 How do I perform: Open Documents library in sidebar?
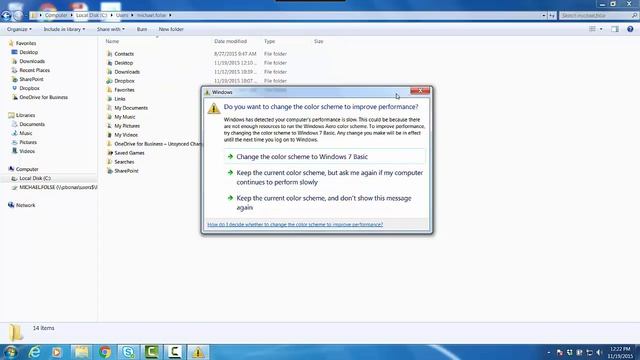(x=32, y=124)
